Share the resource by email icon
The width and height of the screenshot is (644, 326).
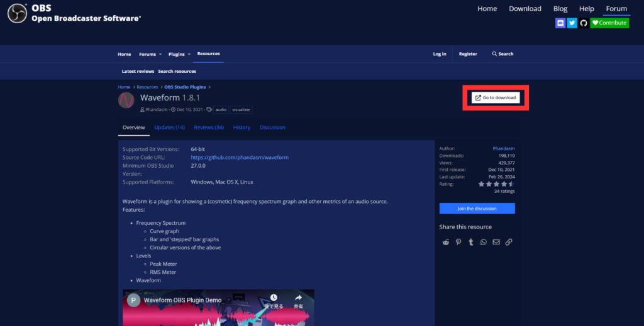pyautogui.click(x=496, y=242)
